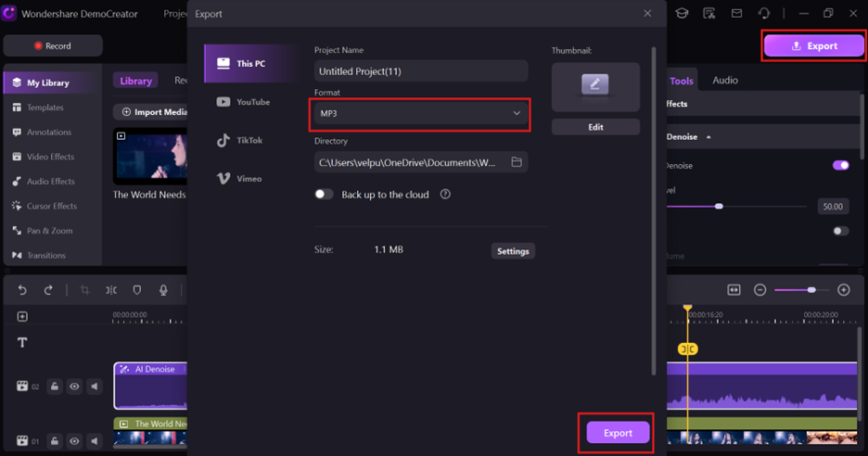Image resolution: width=868 pixels, height=456 pixels.
Task: Click the microphone voiceover icon
Action: pos(163,290)
